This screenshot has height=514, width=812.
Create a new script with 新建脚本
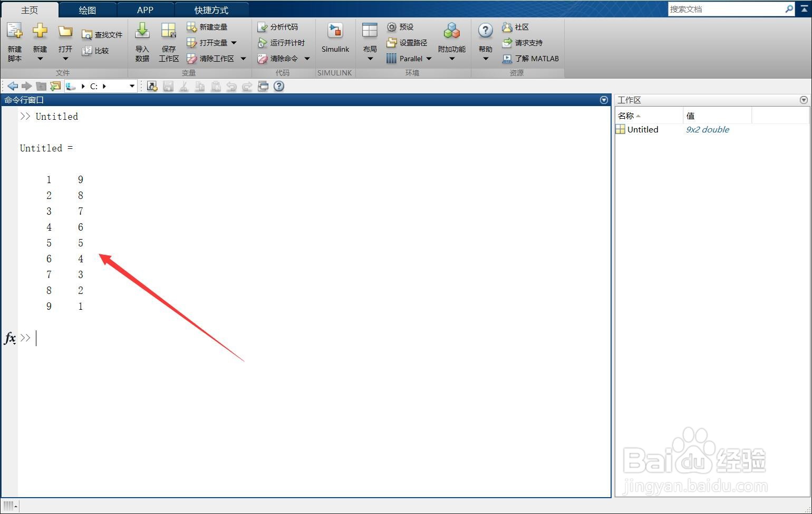pyautogui.click(x=15, y=42)
